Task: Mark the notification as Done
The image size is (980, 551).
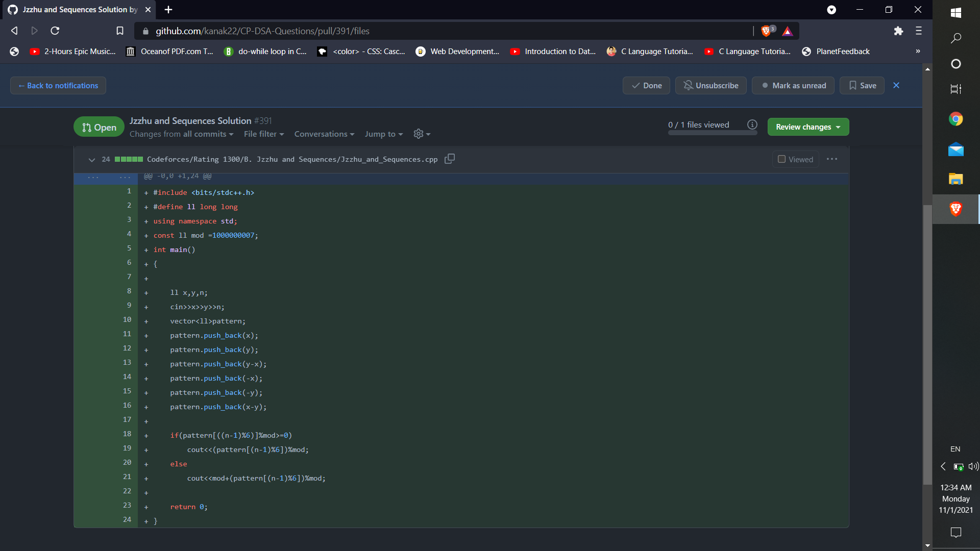Action: click(646, 86)
